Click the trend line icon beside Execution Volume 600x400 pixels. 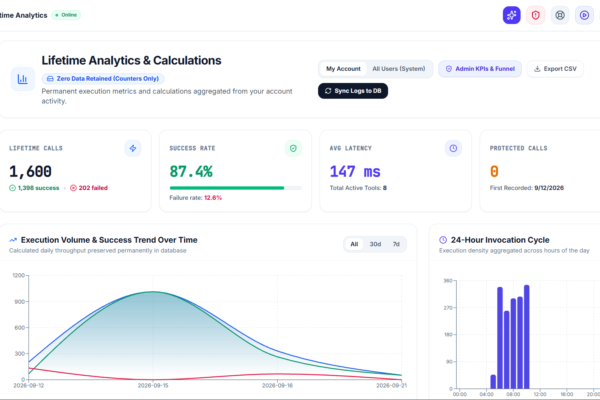point(13,240)
